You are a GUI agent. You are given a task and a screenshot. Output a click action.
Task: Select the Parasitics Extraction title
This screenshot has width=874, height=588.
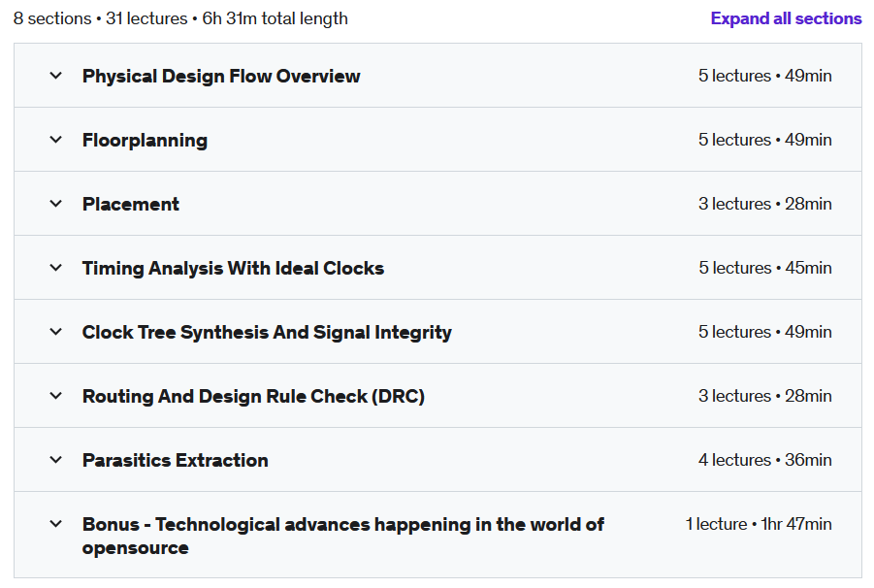click(x=176, y=460)
